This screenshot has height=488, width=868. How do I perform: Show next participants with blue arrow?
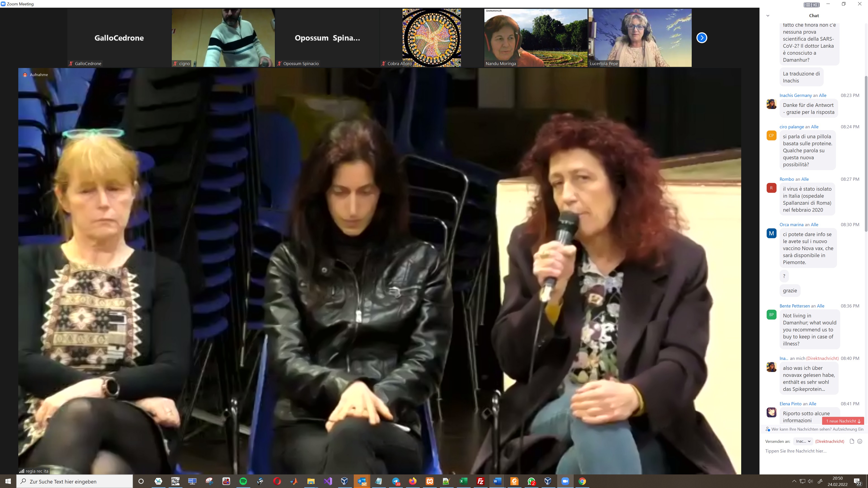pyautogui.click(x=702, y=38)
